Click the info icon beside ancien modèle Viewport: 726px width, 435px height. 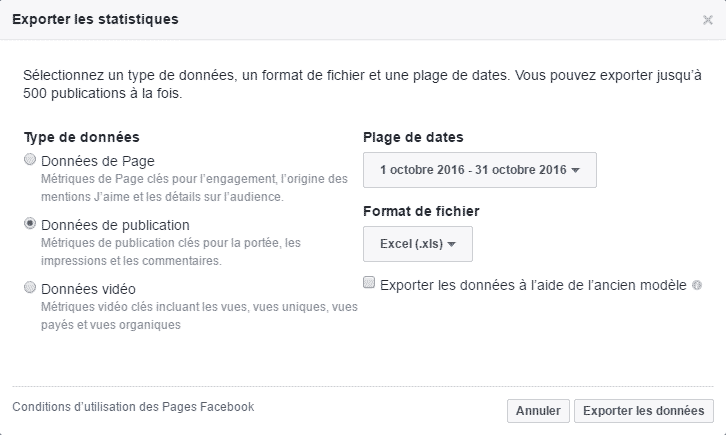click(x=696, y=285)
